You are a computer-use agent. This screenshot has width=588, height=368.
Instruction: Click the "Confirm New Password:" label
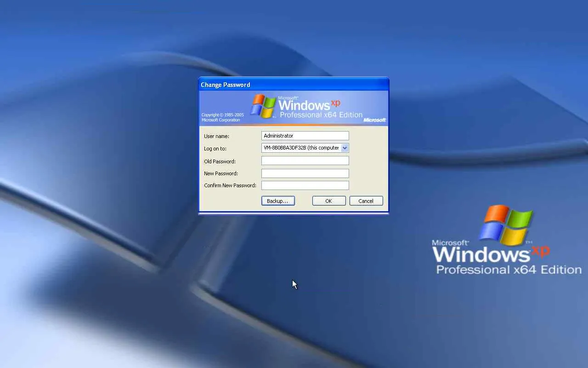pyautogui.click(x=230, y=185)
